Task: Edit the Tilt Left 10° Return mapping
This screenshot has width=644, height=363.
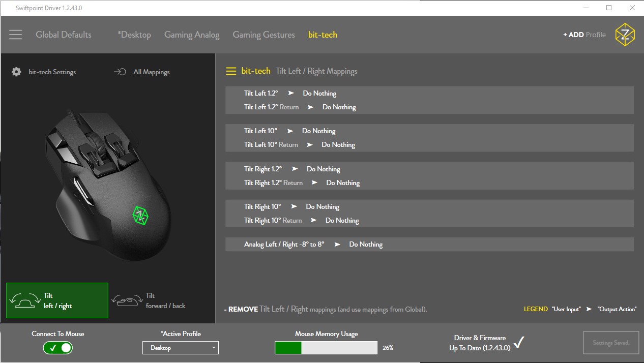Action: pyautogui.click(x=429, y=144)
